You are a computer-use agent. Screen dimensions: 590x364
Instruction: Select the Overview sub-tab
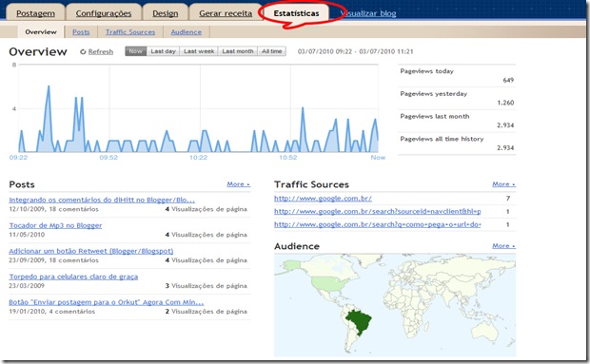pos(41,32)
